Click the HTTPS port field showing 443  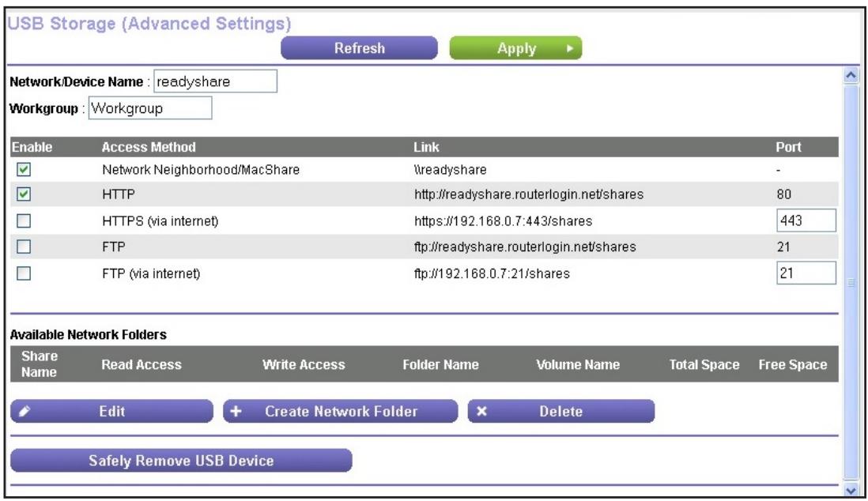click(806, 220)
